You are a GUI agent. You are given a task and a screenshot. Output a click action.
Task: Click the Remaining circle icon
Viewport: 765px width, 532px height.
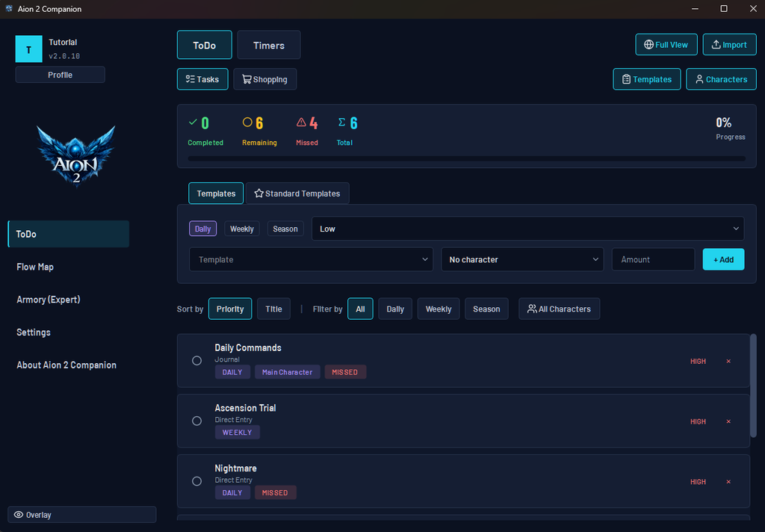tap(247, 122)
